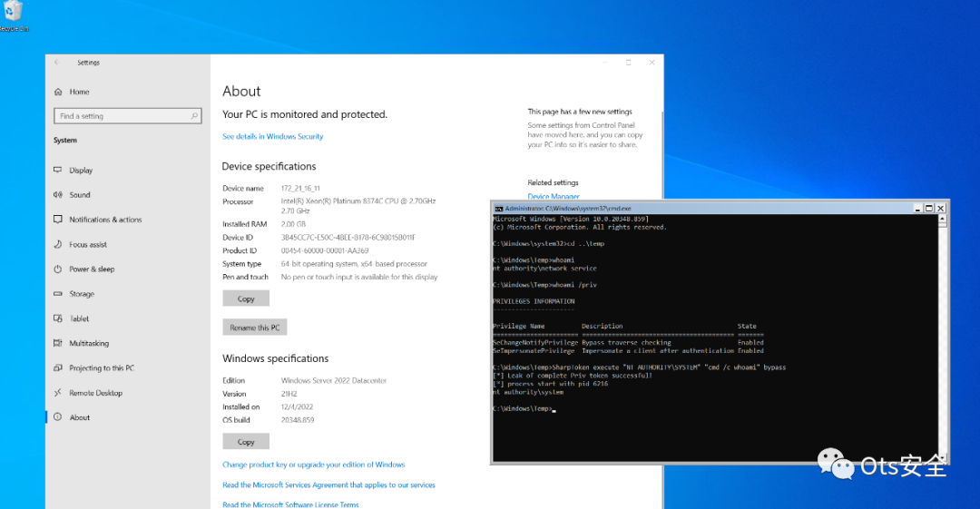The image size is (980, 509).
Task: Click the cmd window vertical scrollbar track
Action: point(942,338)
